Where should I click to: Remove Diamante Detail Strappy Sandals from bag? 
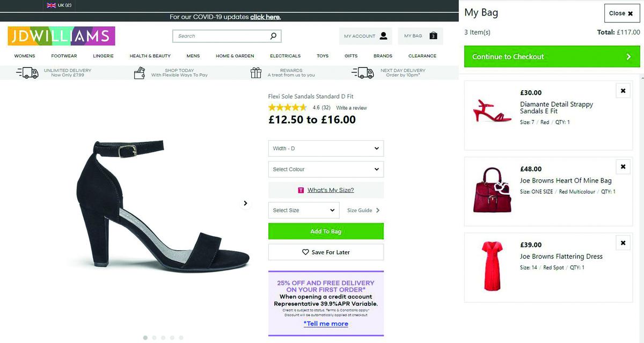click(623, 91)
